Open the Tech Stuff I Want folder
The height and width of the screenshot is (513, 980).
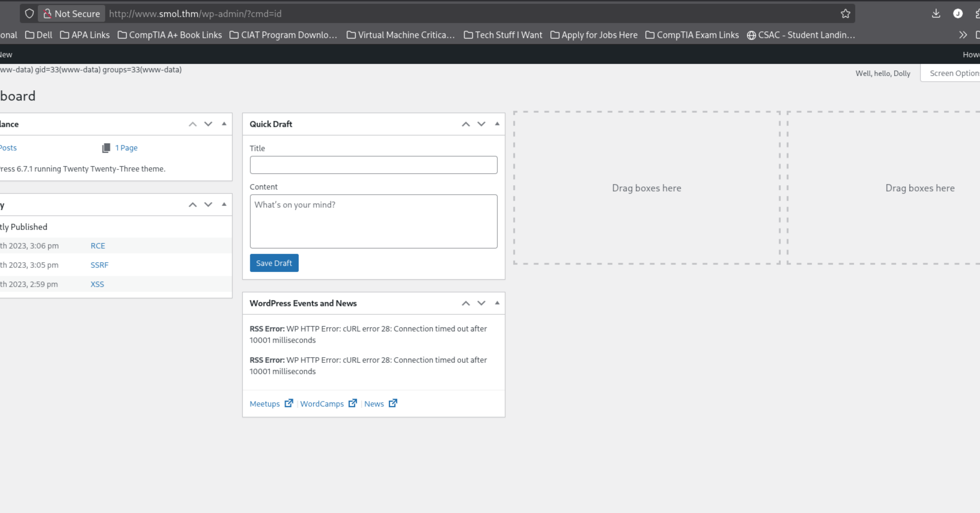[503, 35]
